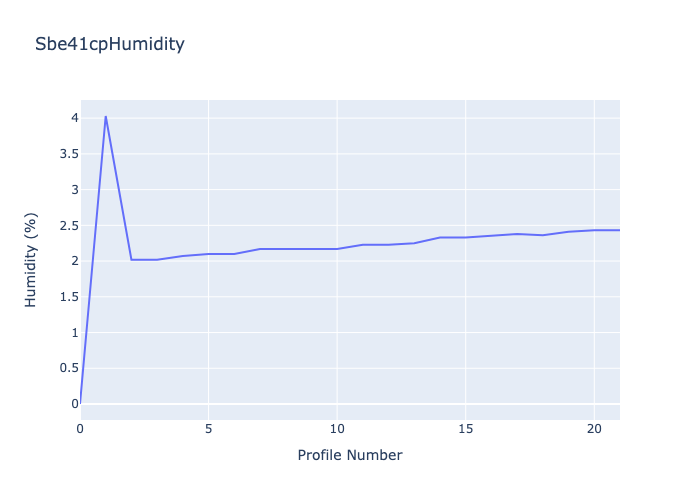Click the y-axis tick label 0.5
Viewport: 700px width, 500px height.
pyautogui.click(x=67, y=368)
